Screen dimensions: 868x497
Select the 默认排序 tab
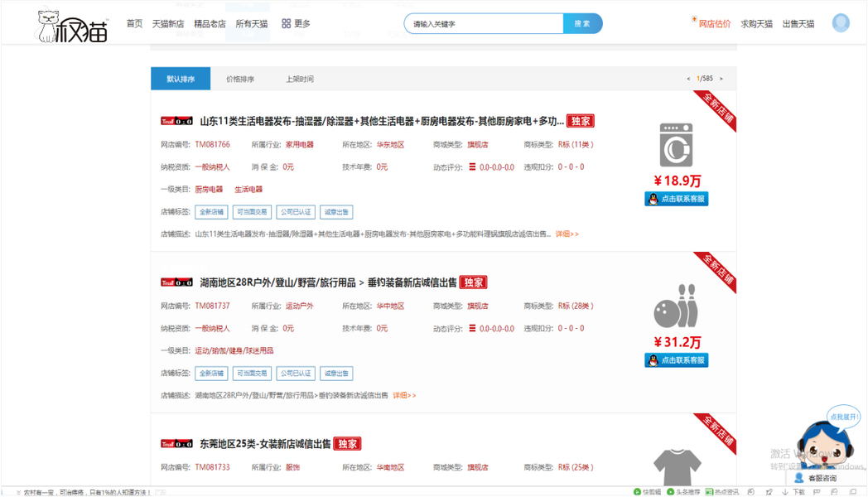click(181, 79)
